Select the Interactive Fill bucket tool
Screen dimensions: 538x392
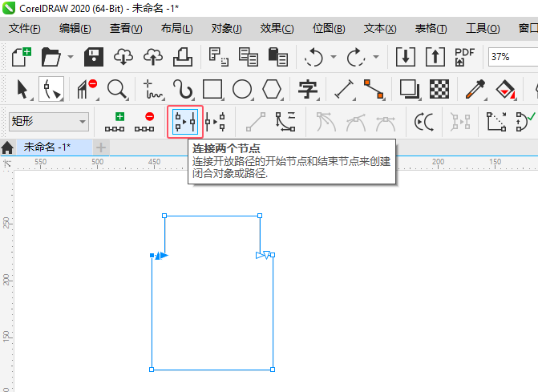pyautogui.click(x=505, y=89)
